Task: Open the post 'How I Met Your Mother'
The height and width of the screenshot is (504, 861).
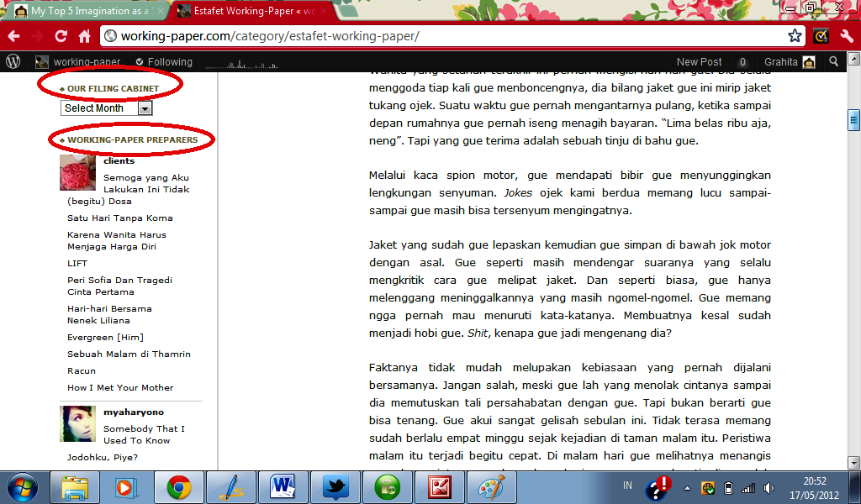Action: pos(120,387)
